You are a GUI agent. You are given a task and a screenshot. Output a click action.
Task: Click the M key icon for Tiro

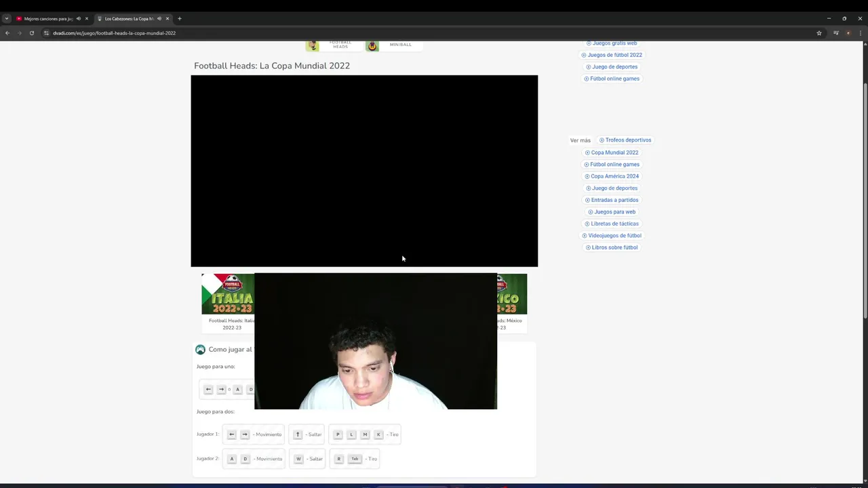[365, 434]
